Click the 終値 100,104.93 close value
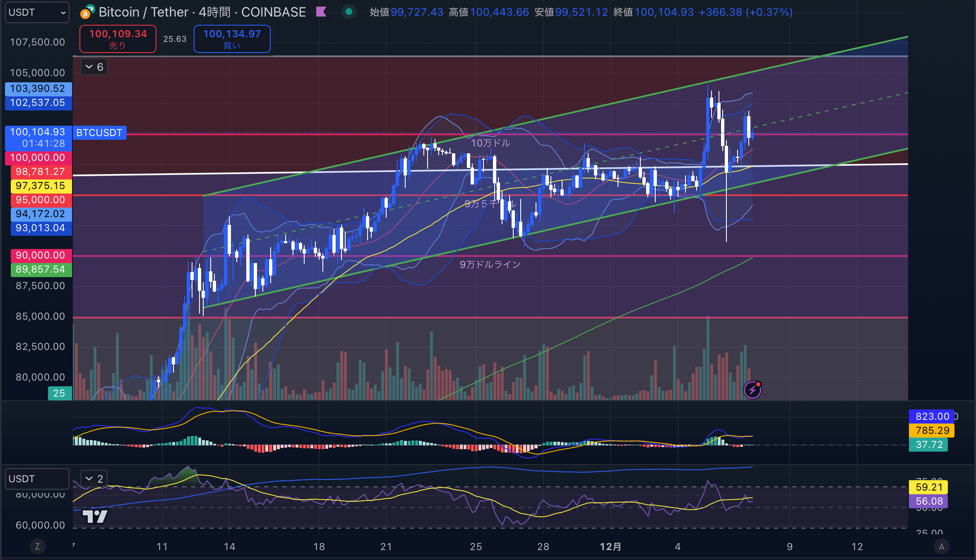Screen dimensions: 976x560 [x=654, y=12]
